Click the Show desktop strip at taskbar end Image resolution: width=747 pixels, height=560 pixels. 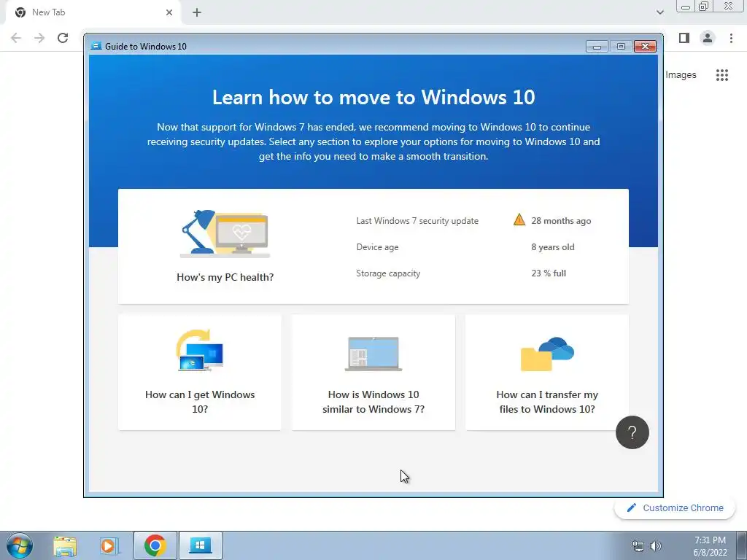(x=742, y=545)
